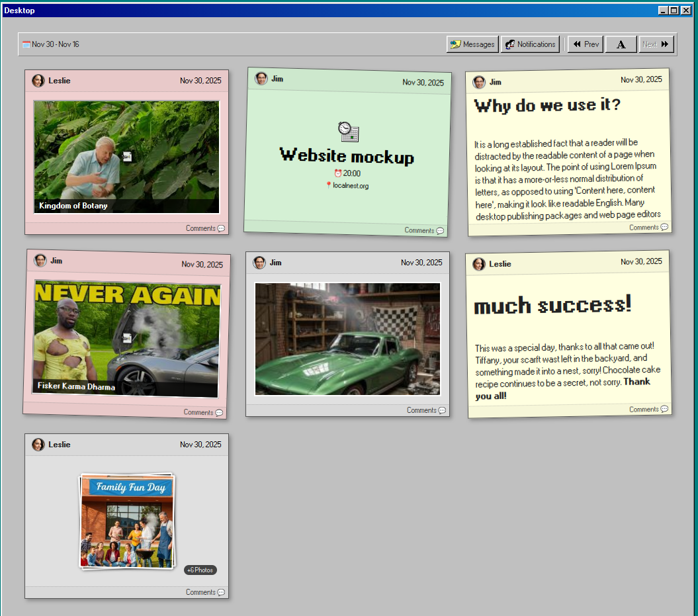Open the localnest.org location link
Viewport: 698px width, 616px height.
350,186
